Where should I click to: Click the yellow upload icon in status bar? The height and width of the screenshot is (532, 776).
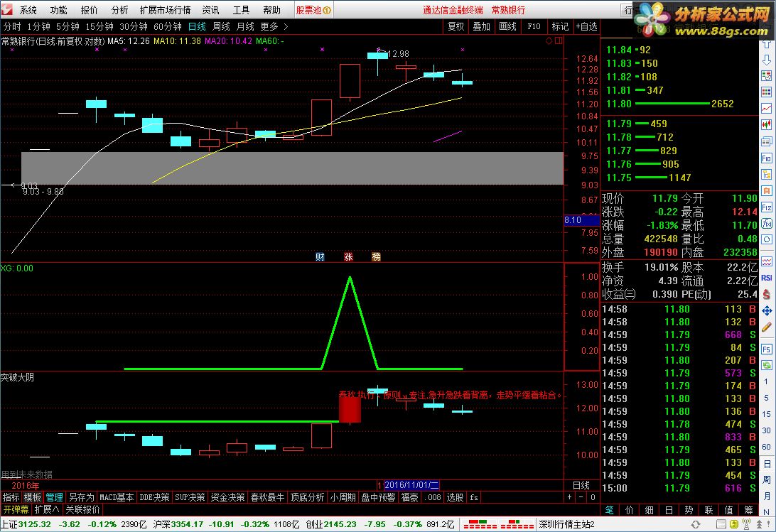(734, 524)
